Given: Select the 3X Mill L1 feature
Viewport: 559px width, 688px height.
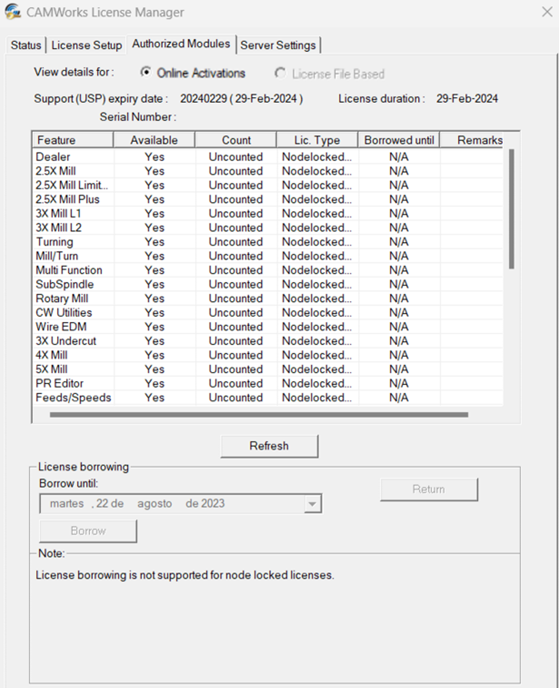Looking at the screenshot, I should (268, 213).
